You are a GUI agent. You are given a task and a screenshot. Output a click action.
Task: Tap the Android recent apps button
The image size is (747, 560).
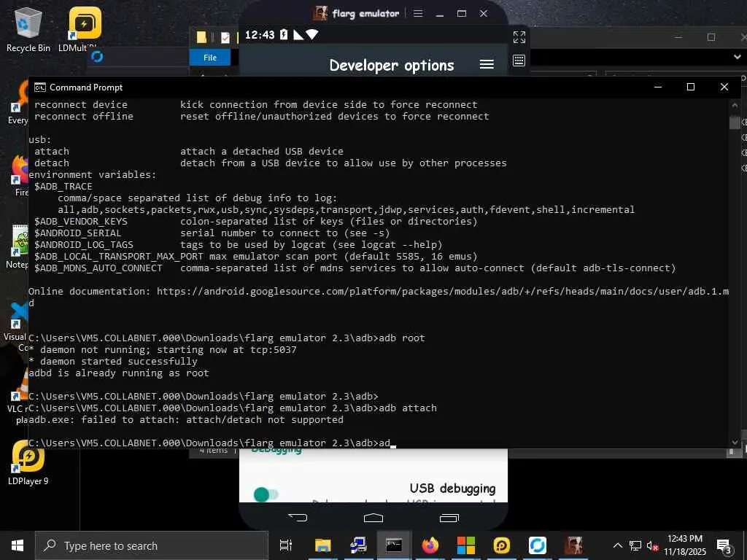click(x=449, y=518)
